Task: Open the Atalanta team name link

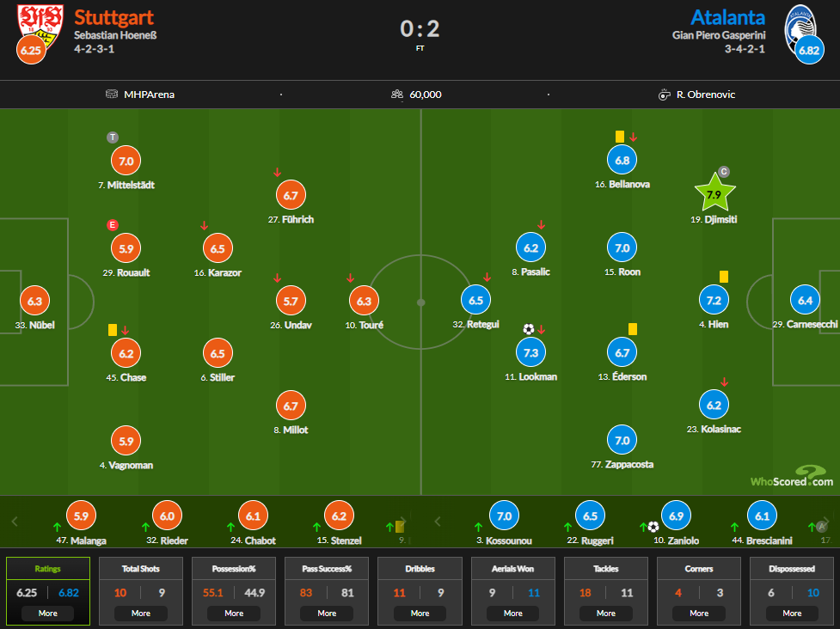Action: point(727,18)
